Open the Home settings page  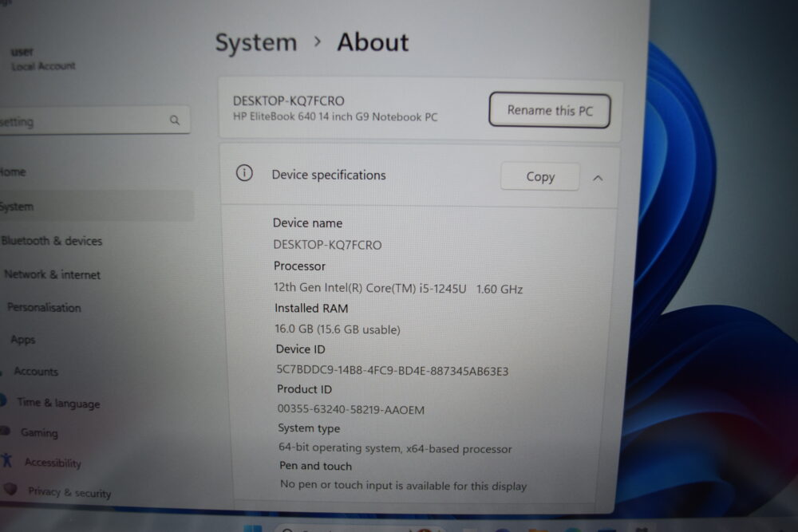(x=13, y=172)
